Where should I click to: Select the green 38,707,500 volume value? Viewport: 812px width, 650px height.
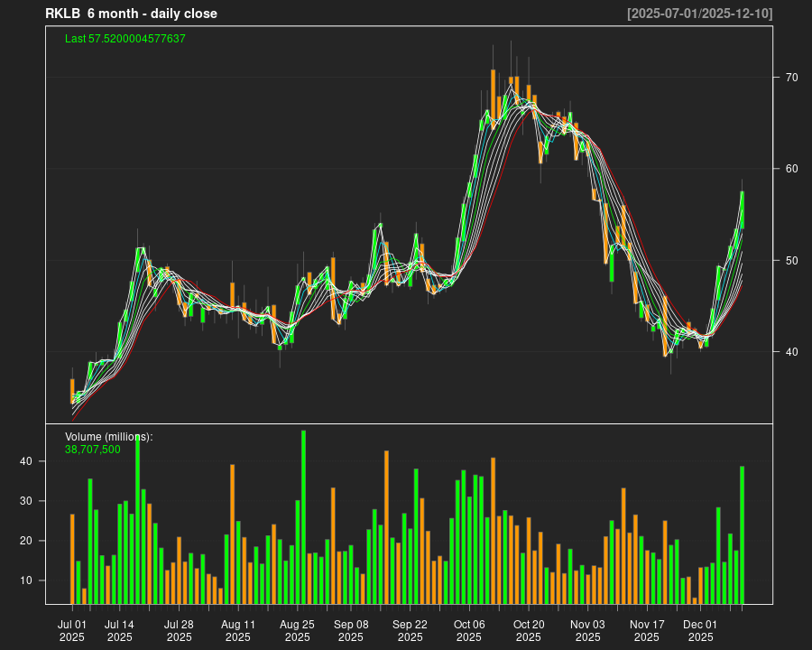[93, 449]
